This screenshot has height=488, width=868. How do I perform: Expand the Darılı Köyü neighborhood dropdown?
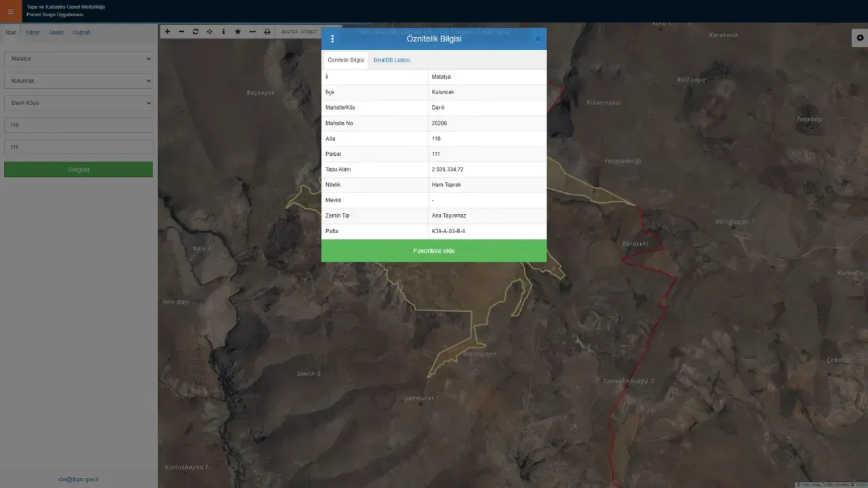click(x=79, y=103)
